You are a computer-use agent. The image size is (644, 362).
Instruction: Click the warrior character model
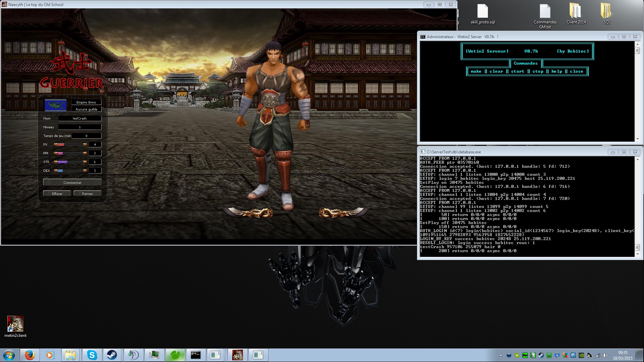tap(273, 126)
